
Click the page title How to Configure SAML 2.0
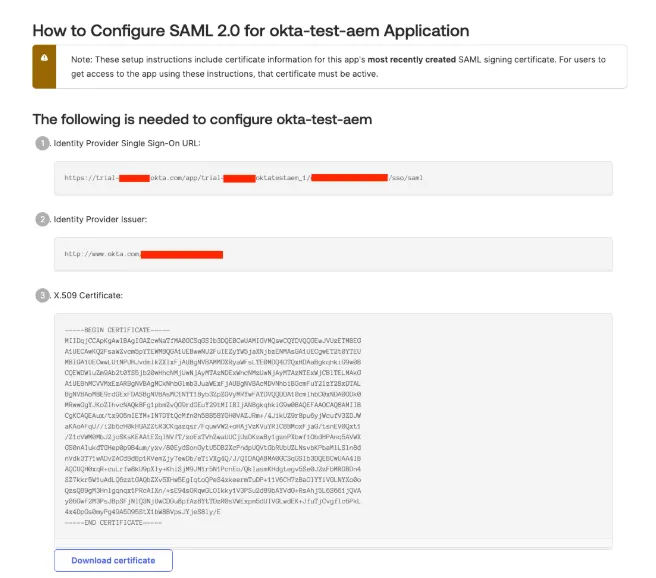click(x=251, y=31)
